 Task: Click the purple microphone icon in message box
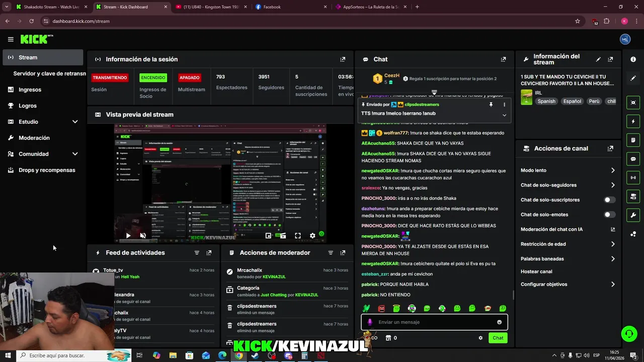tap(370, 322)
